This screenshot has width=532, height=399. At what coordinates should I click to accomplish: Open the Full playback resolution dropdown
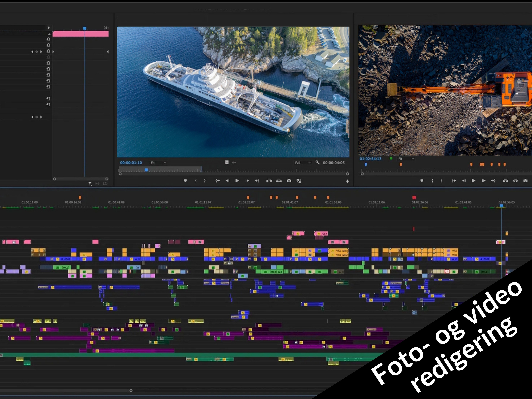pyautogui.click(x=303, y=163)
